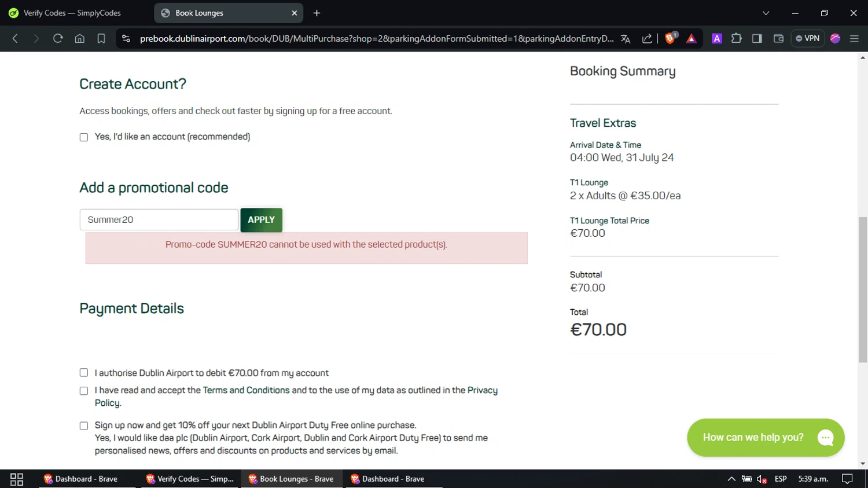Expand the tab search dropdown arrow
The height and width of the screenshot is (488, 868).
[766, 13]
